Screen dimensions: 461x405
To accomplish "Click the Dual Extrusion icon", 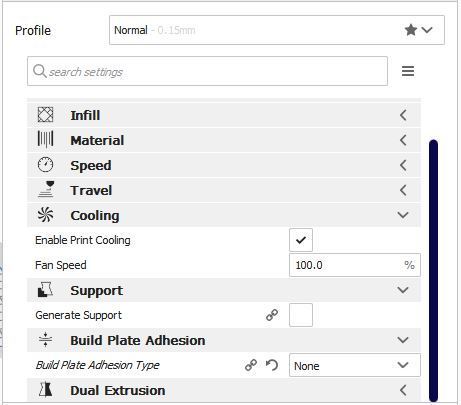I will pos(45,390).
